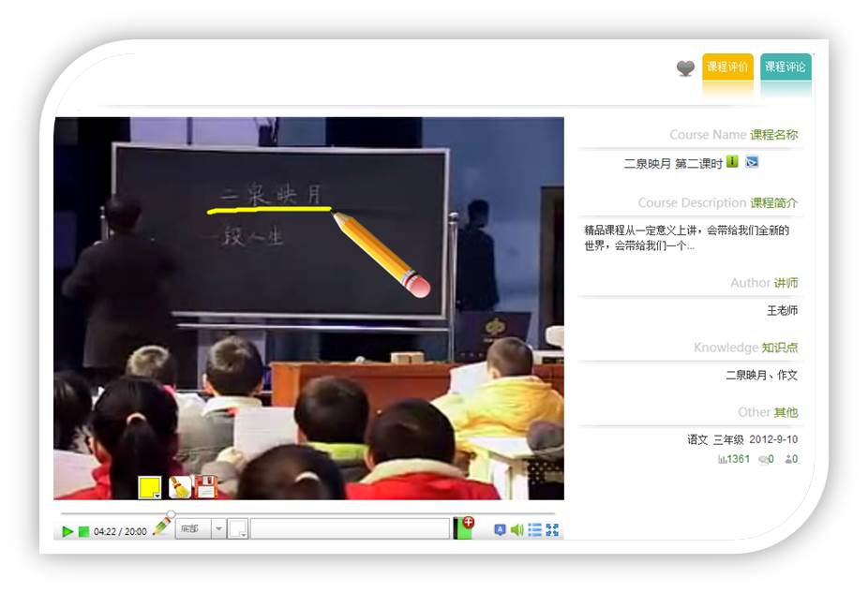
Task: Open the playlist list icon
Action: (x=534, y=530)
